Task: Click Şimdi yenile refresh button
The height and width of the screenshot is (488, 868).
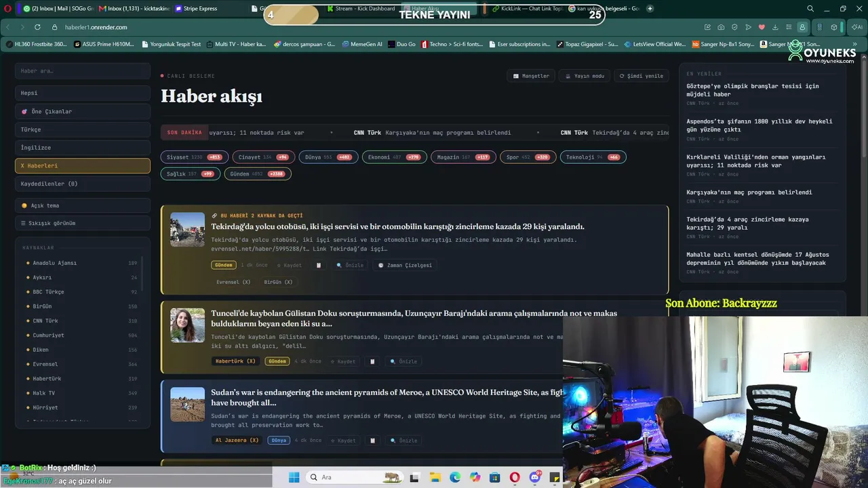Action: click(x=642, y=76)
